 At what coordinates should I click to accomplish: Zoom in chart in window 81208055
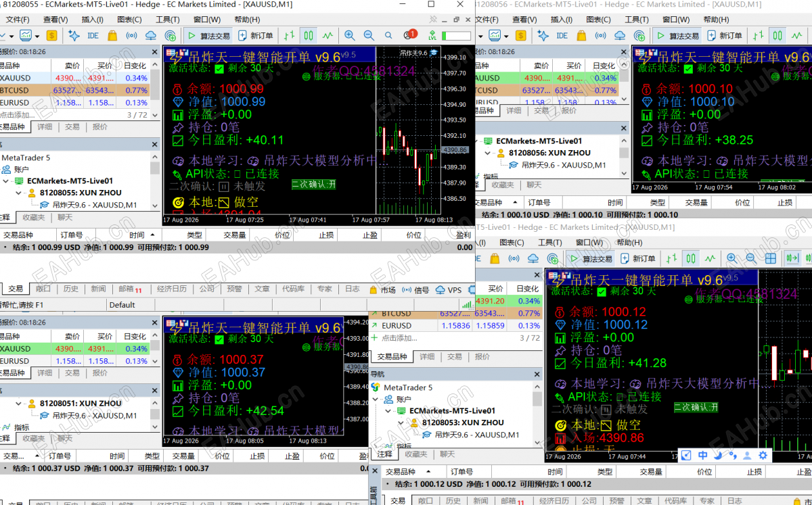tap(349, 35)
